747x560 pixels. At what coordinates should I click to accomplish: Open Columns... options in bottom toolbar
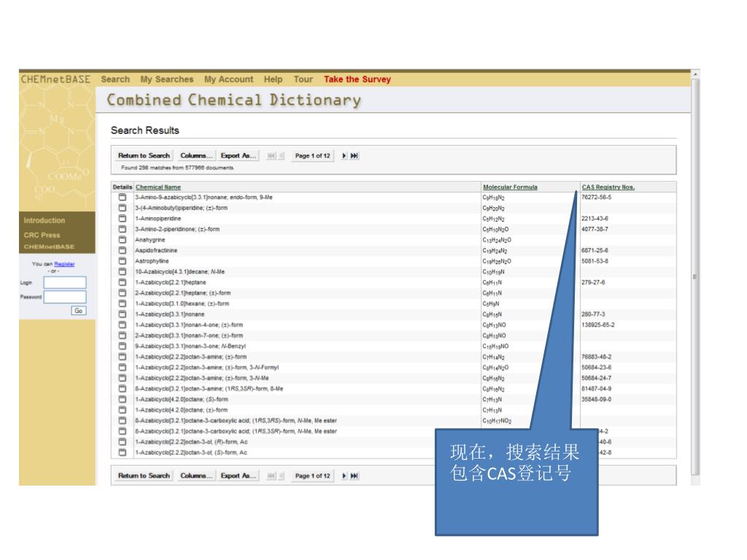point(196,475)
